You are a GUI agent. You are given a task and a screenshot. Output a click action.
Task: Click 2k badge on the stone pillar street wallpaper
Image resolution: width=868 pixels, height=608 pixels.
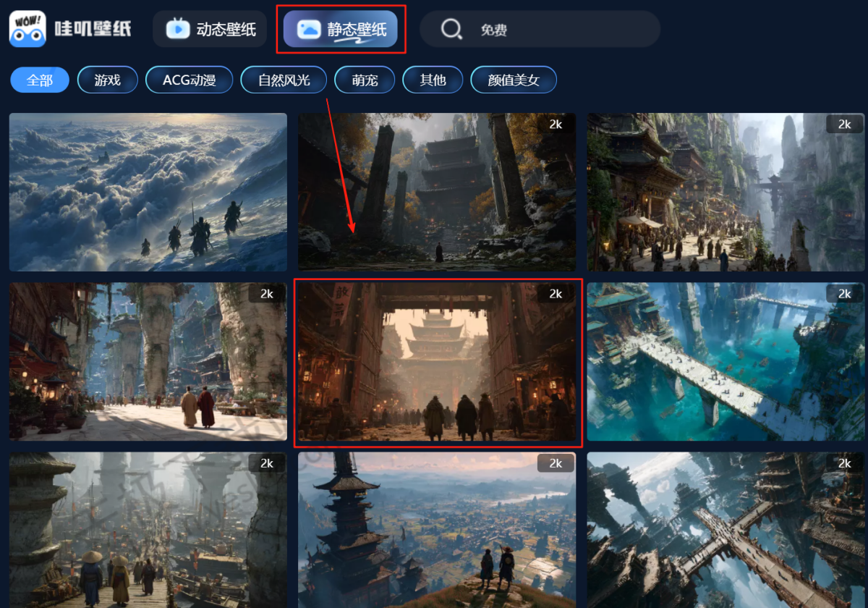tap(266, 294)
